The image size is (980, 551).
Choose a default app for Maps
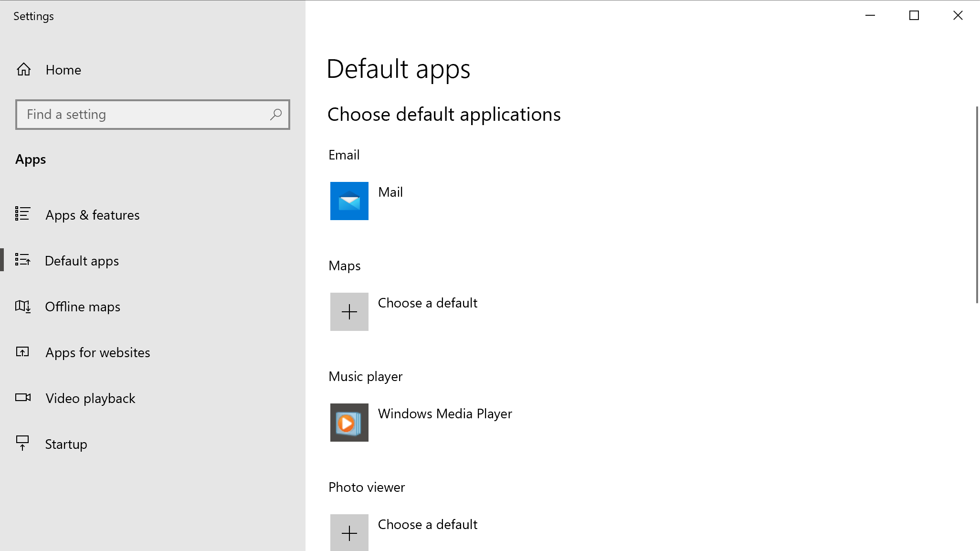(349, 312)
